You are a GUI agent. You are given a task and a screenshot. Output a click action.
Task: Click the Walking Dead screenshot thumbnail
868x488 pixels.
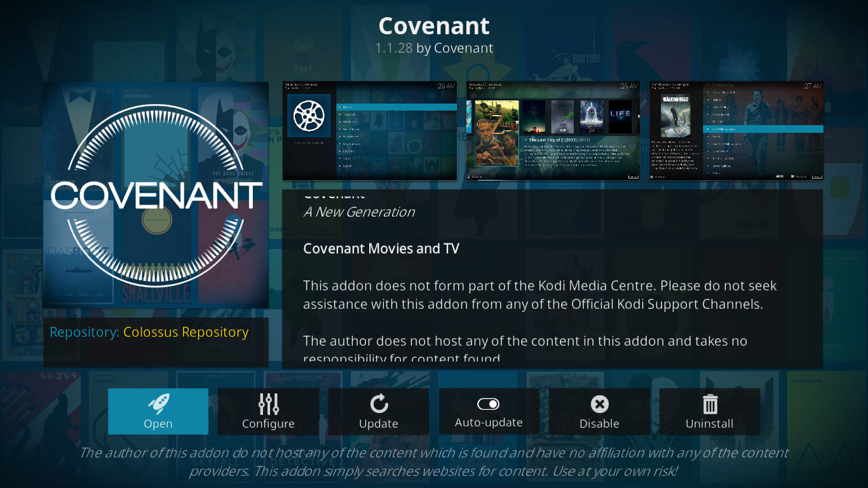pyautogui.click(x=735, y=130)
